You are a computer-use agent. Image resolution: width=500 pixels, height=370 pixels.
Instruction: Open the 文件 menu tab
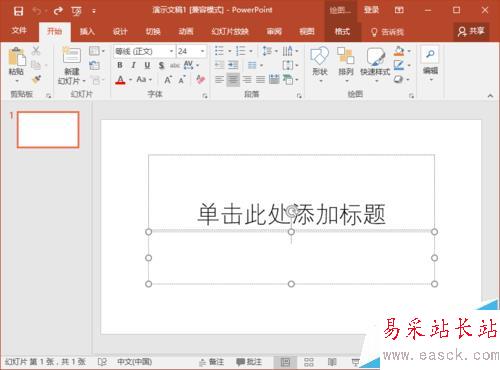coord(19,31)
